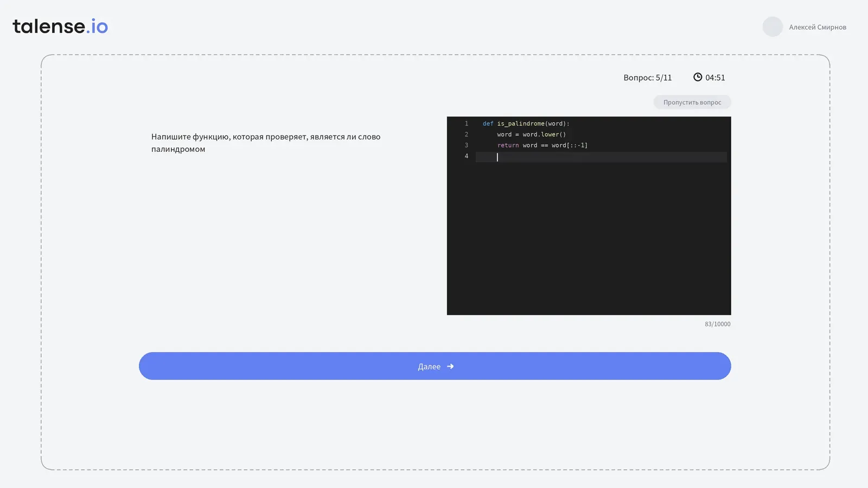Click line number 1 in editor gutter
This screenshot has width=868, height=488.
point(466,124)
